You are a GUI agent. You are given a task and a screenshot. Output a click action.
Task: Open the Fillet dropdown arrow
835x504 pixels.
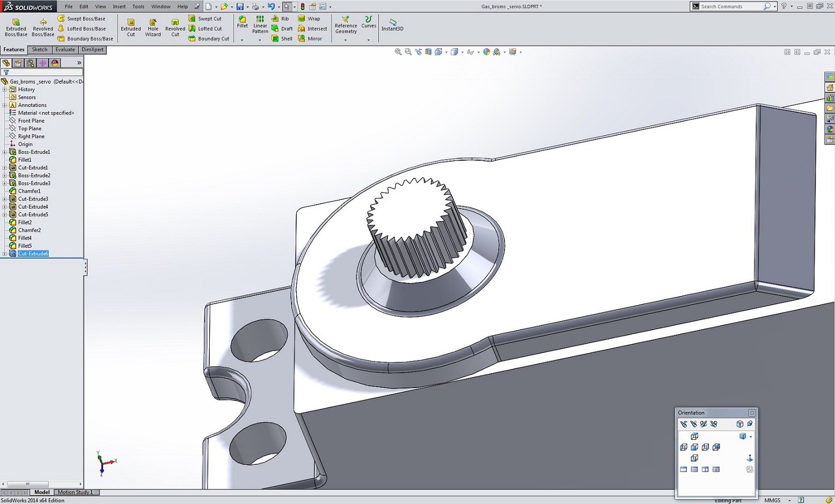coord(242,40)
